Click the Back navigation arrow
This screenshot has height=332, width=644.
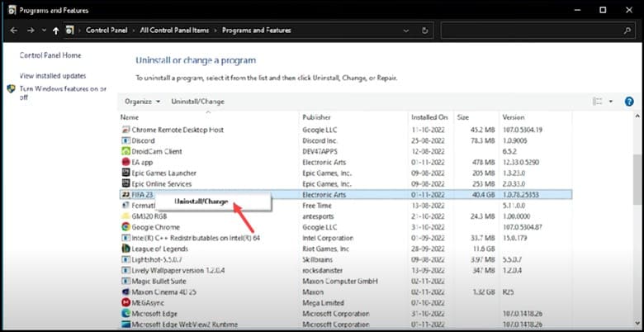[x=13, y=31]
